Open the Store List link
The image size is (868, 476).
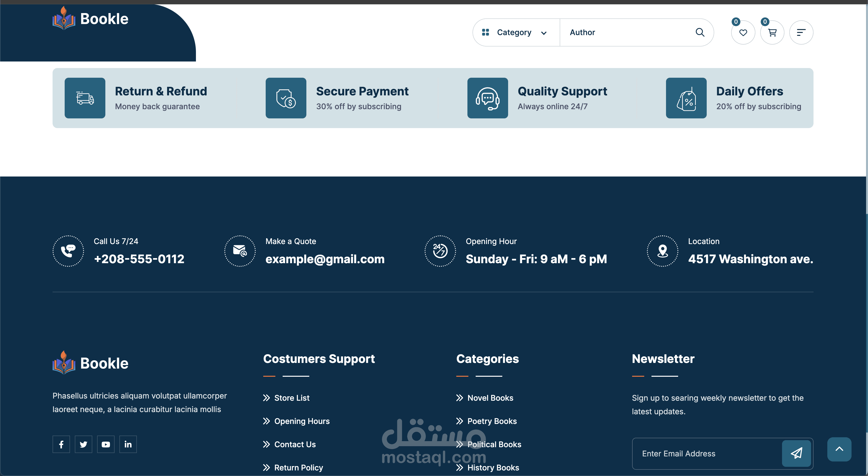click(x=291, y=398)
